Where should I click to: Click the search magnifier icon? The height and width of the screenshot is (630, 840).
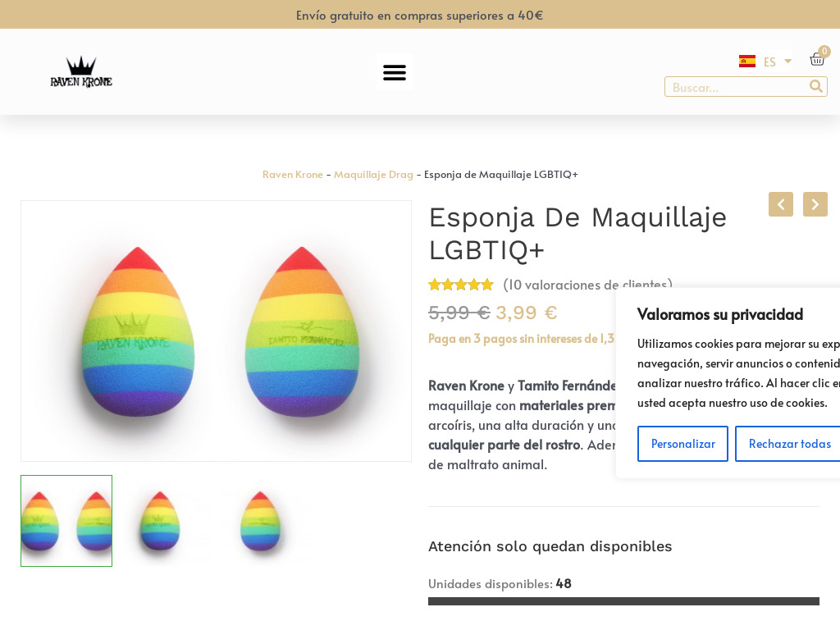click(816, 86)
